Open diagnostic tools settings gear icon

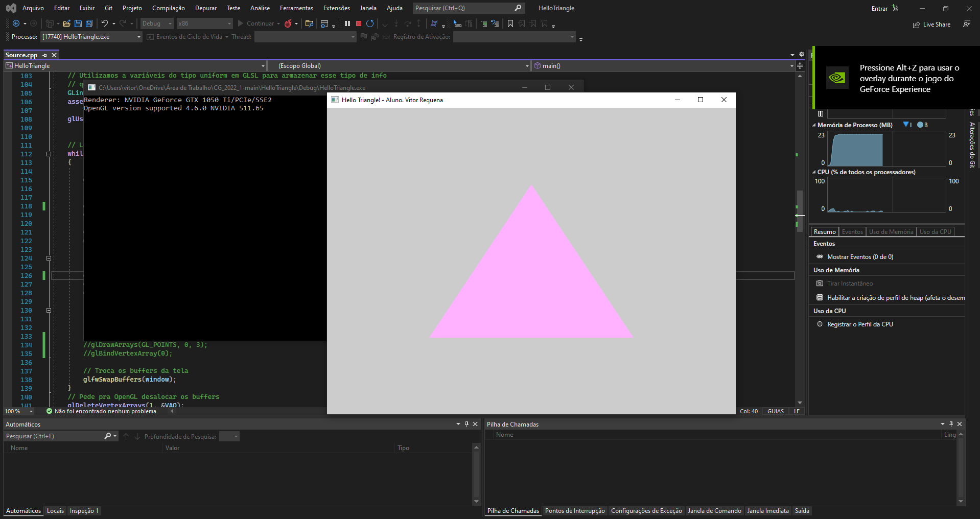tap(802, 55)
